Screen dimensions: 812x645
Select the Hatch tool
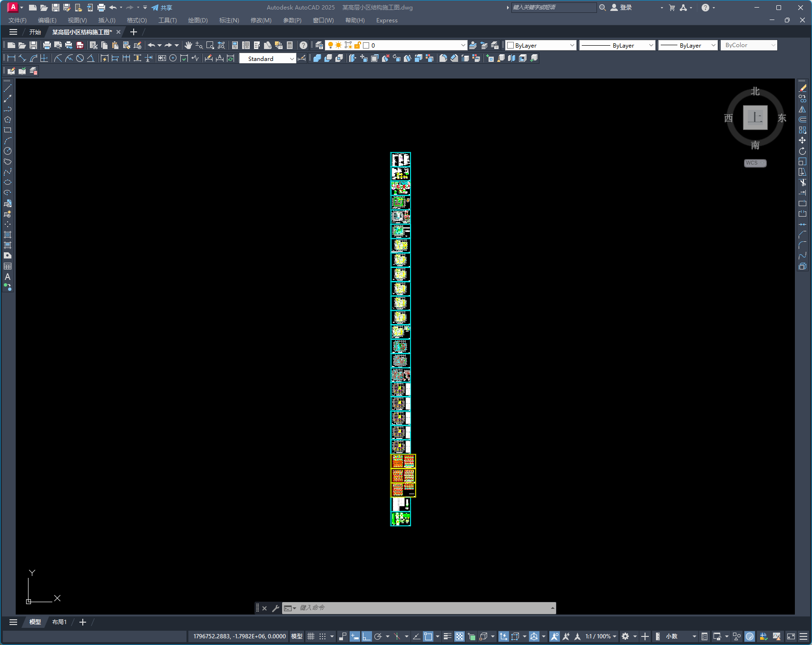[x=8, y=235]
